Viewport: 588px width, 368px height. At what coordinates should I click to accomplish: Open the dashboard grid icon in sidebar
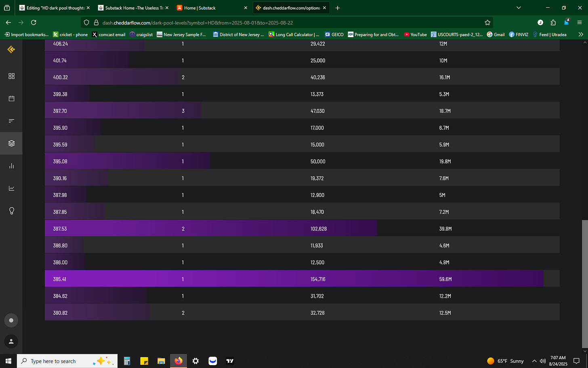(x=11, y=76)
